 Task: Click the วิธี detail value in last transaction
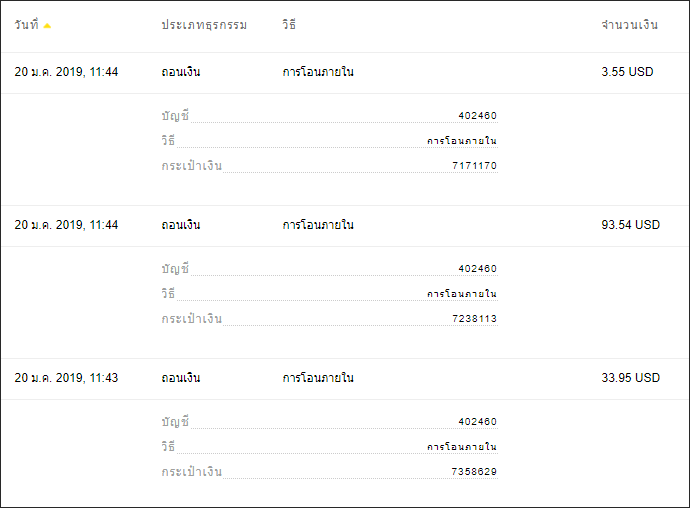(x=462, y=447)
